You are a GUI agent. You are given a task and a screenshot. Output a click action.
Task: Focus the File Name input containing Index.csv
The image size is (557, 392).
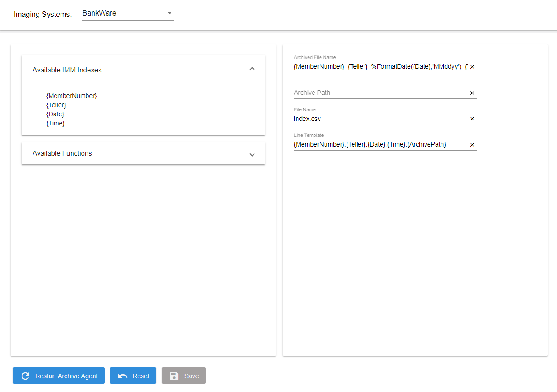[381, 119]
